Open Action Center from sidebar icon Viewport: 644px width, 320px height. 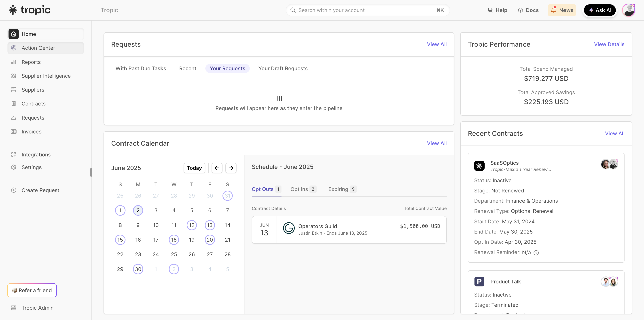[x=14, y=48]
